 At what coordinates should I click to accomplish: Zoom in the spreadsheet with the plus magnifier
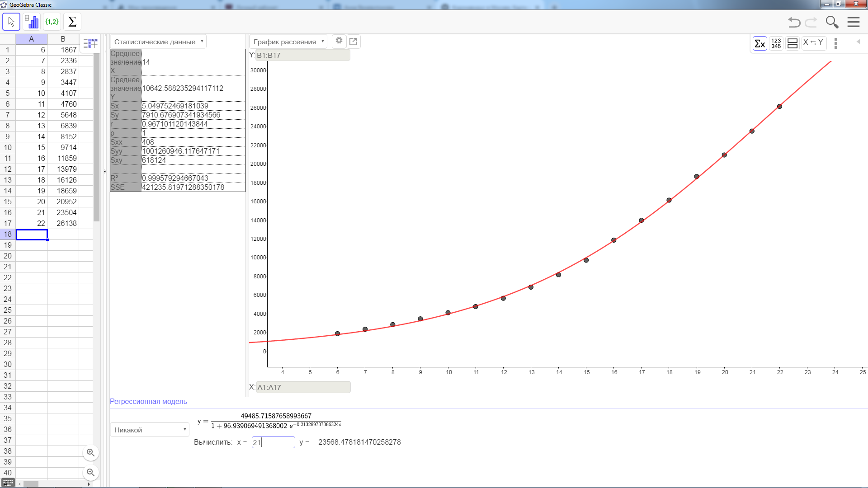click(x=91, y=453)
